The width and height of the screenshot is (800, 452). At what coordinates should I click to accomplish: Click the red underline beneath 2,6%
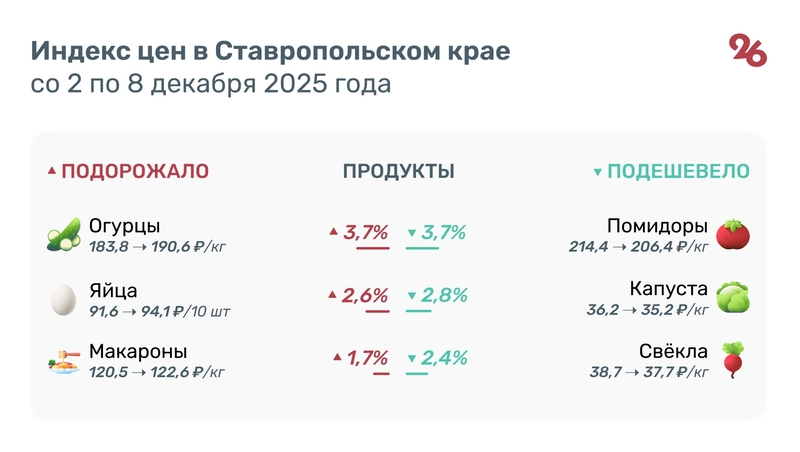coord(377,311)
